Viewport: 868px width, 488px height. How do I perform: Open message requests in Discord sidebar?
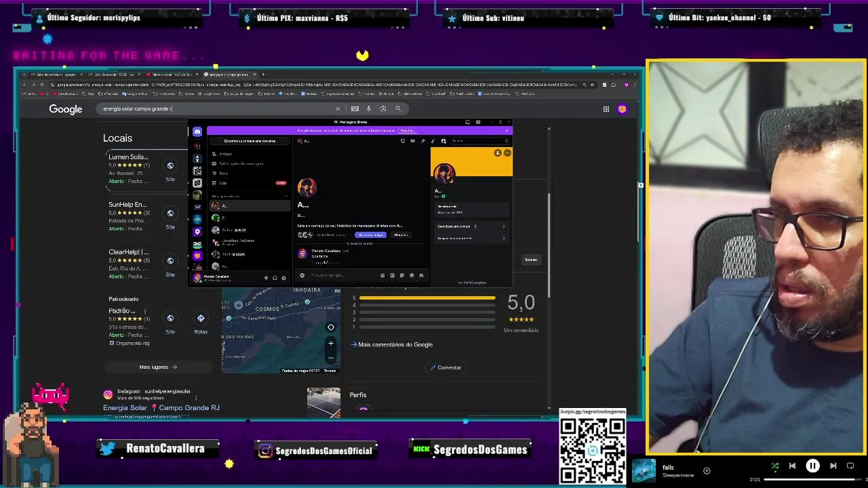[x=250, y=163]
